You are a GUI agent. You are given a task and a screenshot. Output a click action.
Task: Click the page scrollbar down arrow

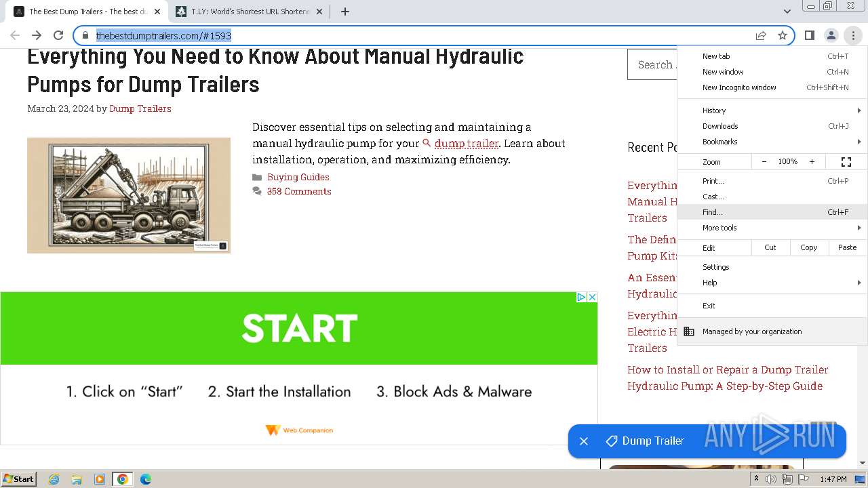tap(863, 463)
